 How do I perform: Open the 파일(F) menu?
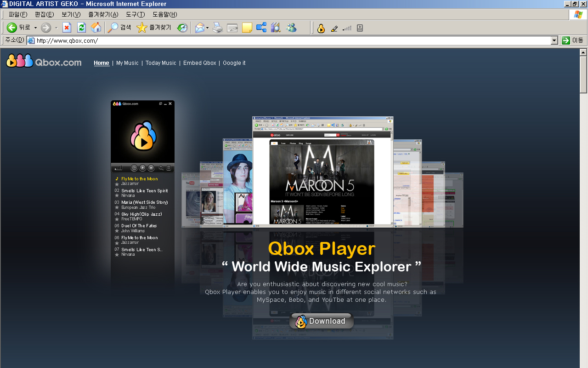click(18, 14)
